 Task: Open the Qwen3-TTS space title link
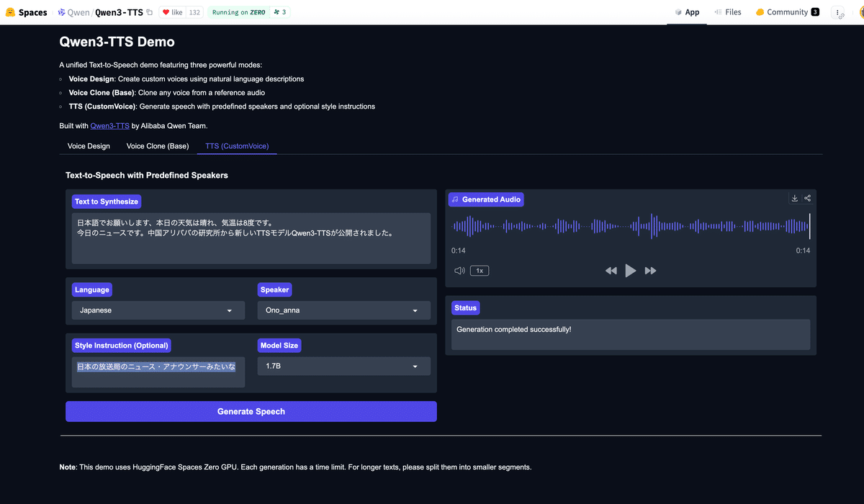pos(119,12)
